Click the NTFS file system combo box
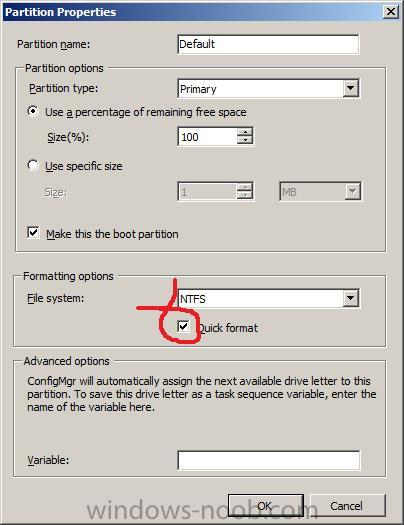 [268, 298]
